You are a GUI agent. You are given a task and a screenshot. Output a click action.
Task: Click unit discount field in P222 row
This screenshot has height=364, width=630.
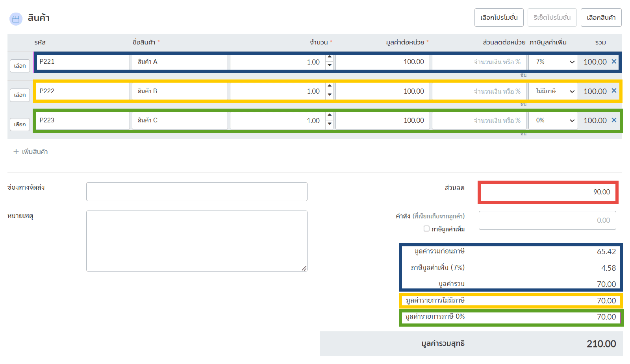(479, 91)
